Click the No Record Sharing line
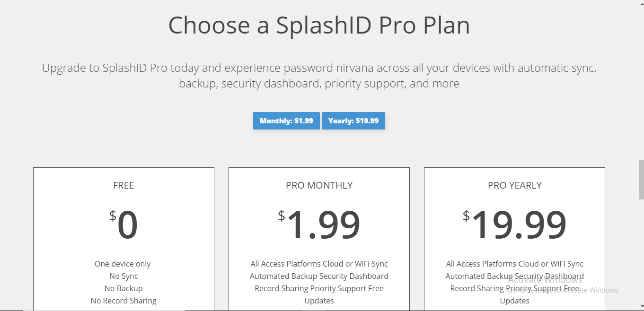Viewport: 644px width, 311px height. [124, 301]
